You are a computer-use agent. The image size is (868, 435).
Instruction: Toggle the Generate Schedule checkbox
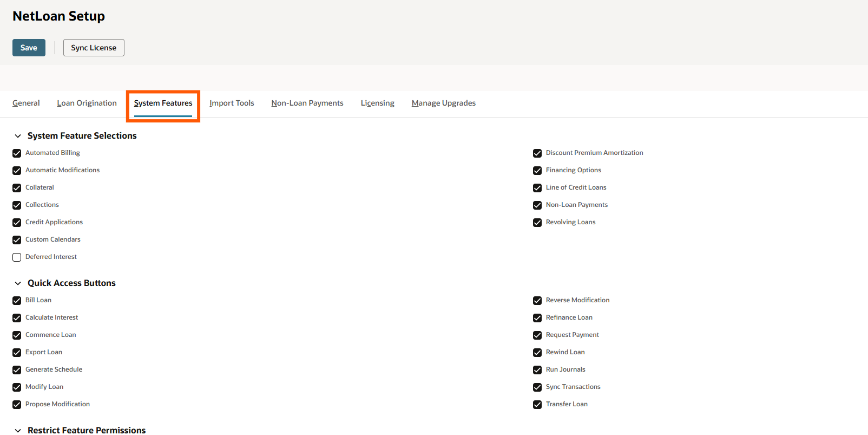click(x=17, y=370)
